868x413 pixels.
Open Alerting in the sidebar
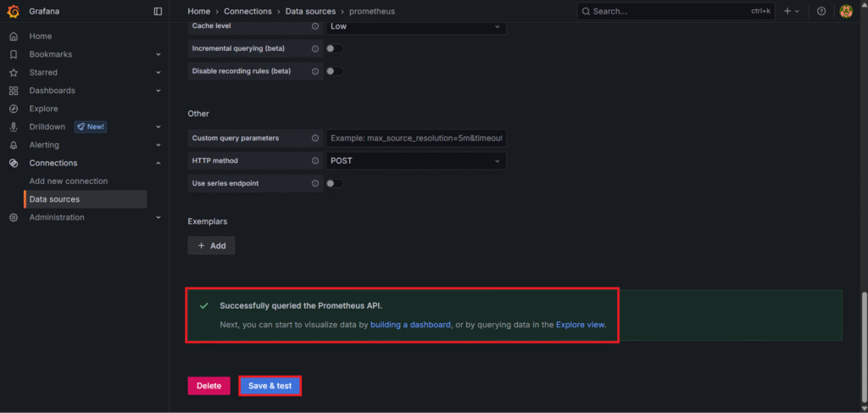point(44,145)
